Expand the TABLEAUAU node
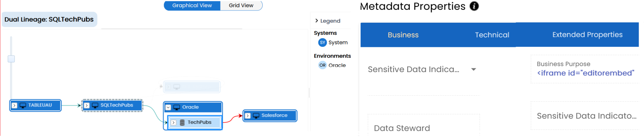 (14, 106)
